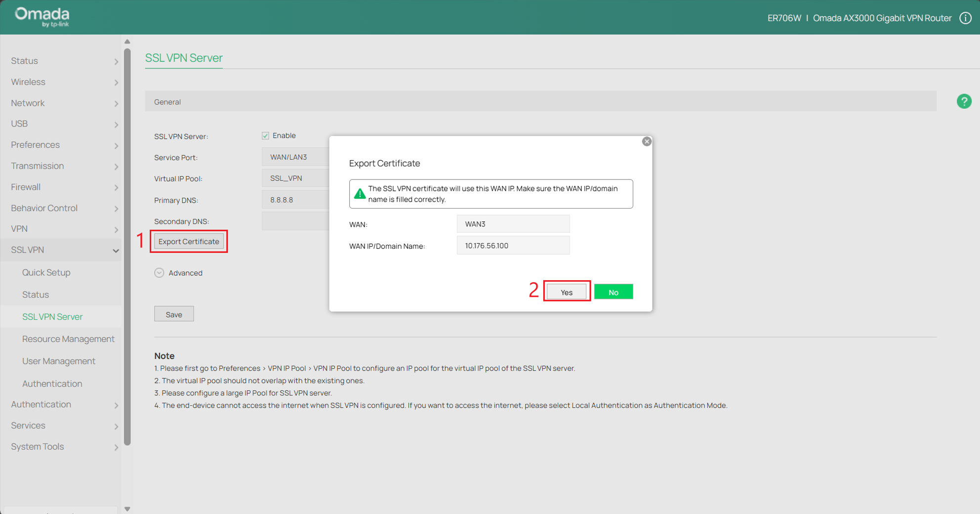Click the green No button
The width and height of the screenshot is (980, 514).
point(613,292)
